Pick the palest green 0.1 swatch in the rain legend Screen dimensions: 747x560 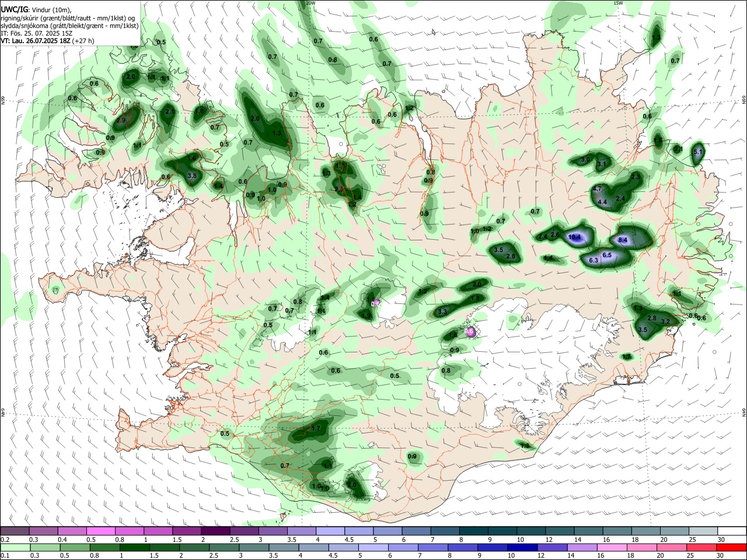click(15, 548)
